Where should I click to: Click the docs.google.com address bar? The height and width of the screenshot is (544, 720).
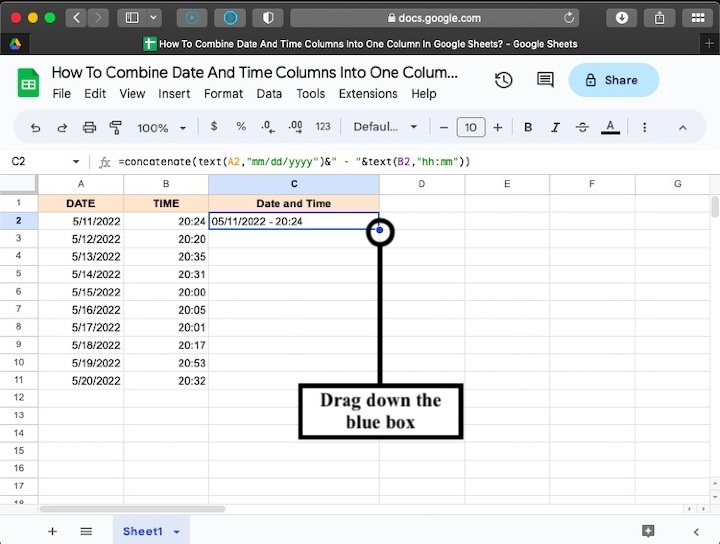tap(434, 18)
